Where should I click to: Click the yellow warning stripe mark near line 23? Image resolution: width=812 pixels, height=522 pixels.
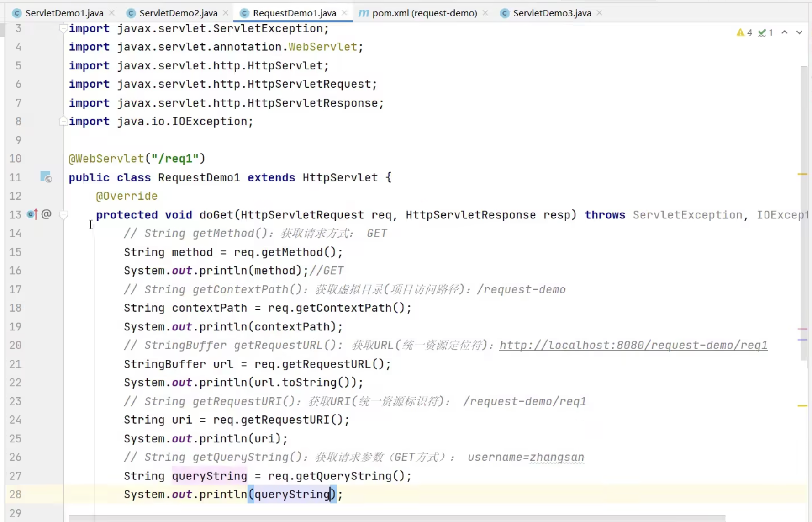point(802,405)
